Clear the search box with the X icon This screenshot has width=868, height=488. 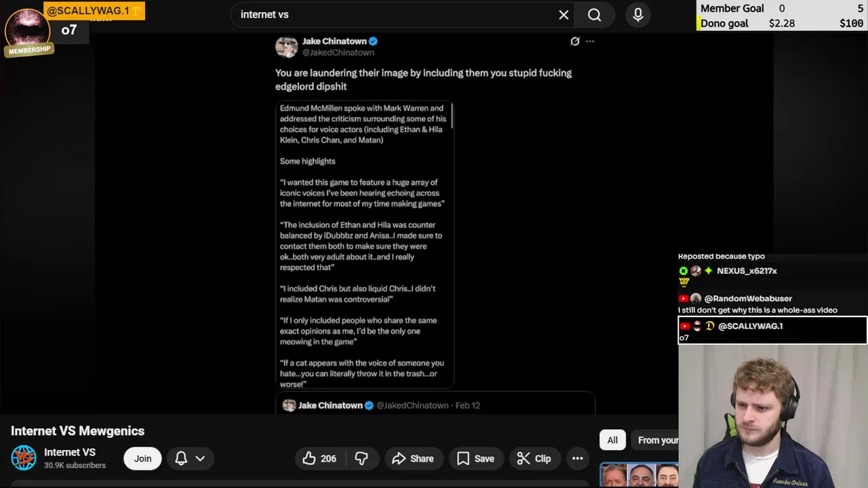tap(564, 15)
